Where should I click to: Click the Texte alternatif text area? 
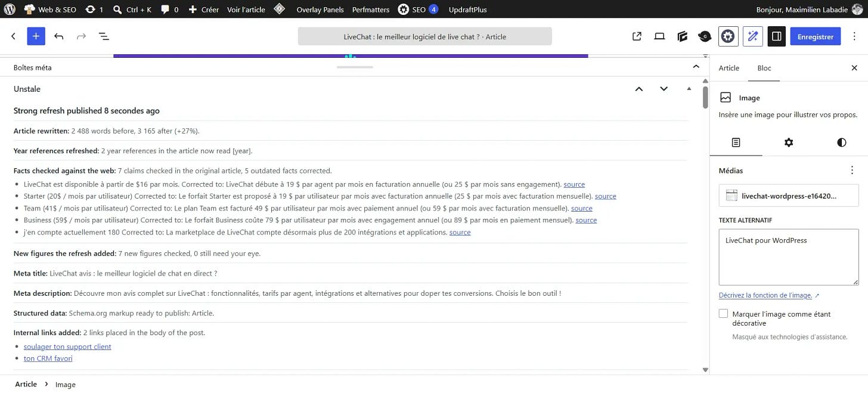click(x=789, y=257)
